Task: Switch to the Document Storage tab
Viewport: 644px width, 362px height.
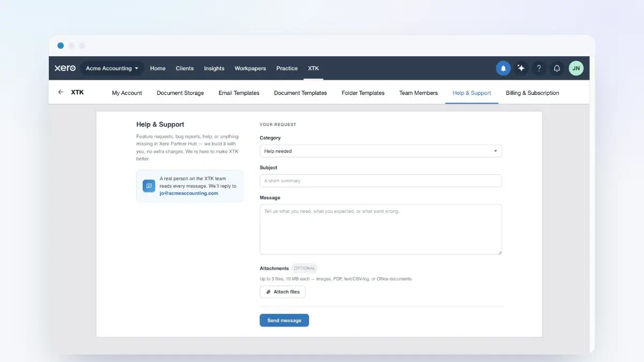Action: coord(180,93)
